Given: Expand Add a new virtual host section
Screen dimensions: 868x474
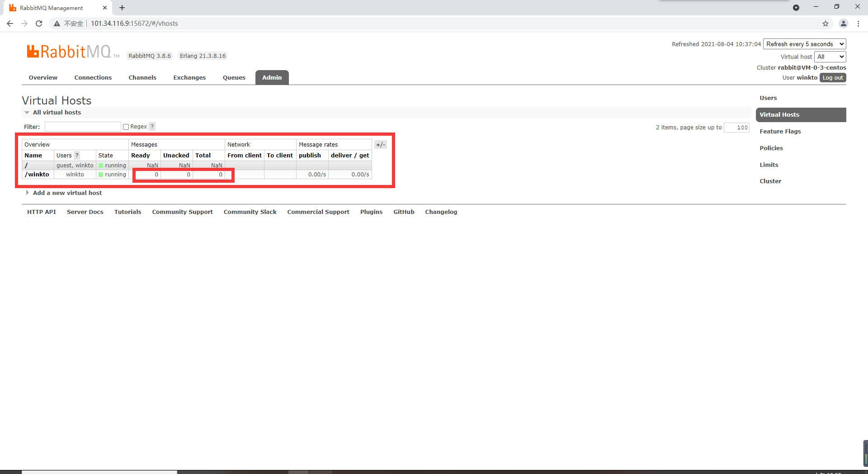Looking at the screenshot, I should 67,193.
